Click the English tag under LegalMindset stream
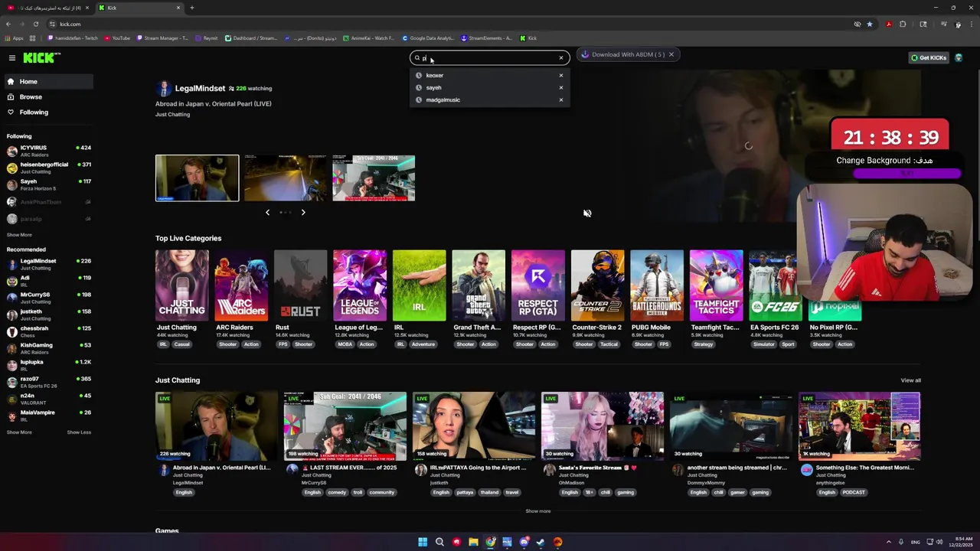 pyautogui.click(x=184, y=492)
